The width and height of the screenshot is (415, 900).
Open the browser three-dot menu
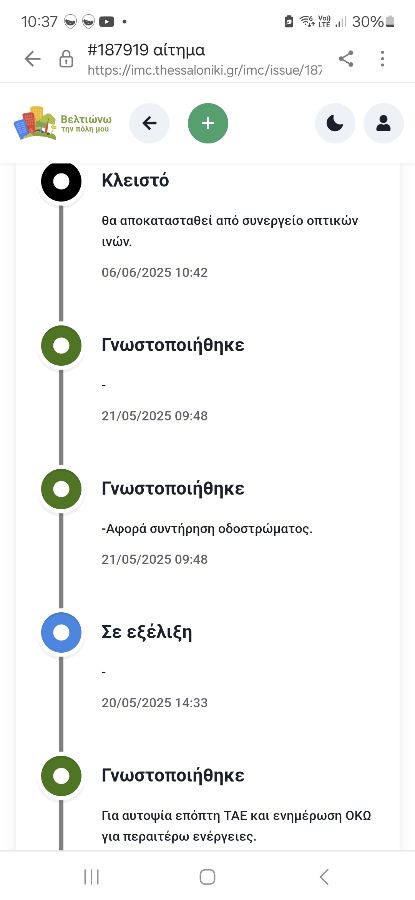pos(382,59)
